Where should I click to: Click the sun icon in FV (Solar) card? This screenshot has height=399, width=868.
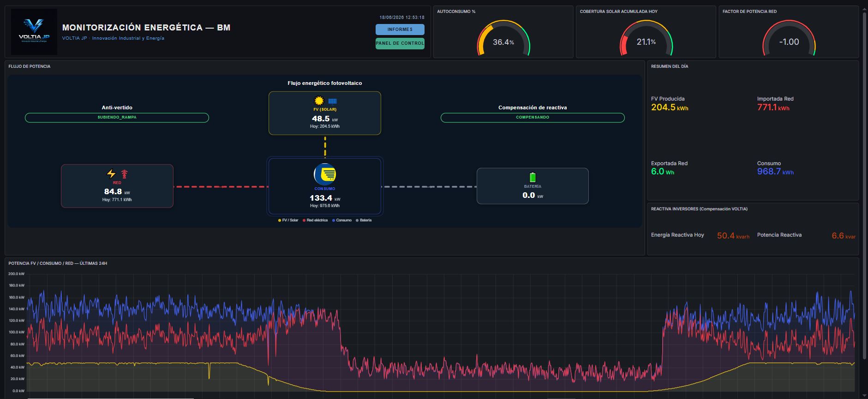(x=319, y=101)
